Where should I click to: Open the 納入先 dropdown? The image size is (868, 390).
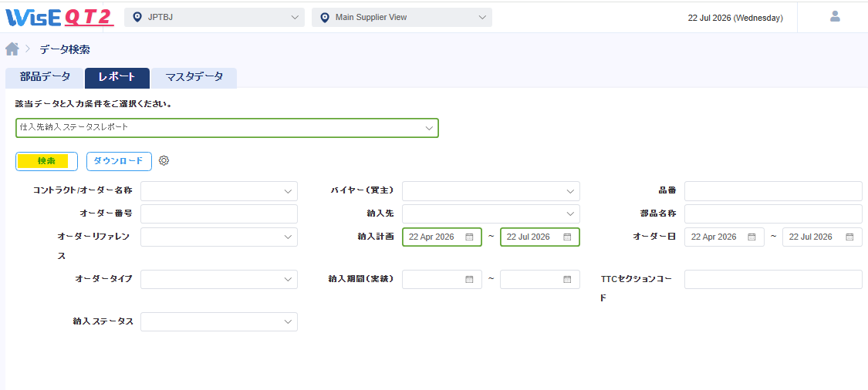[491, 213]
